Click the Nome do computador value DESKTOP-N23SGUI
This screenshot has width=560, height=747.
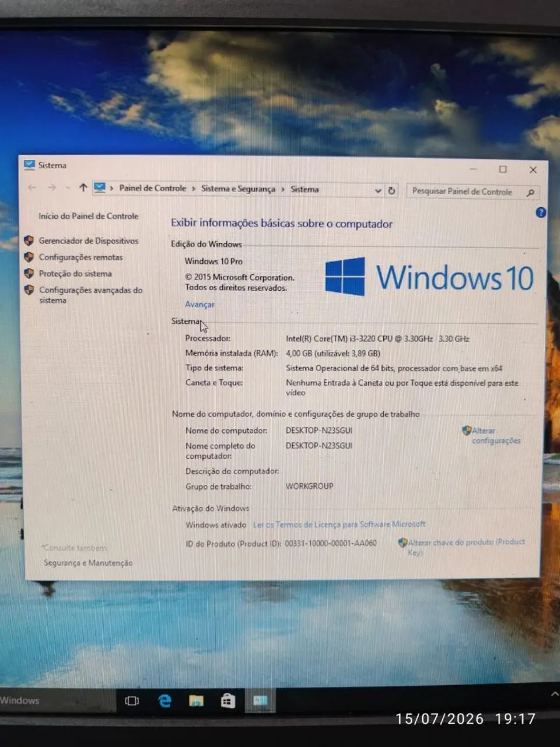click(x=319, y=431)
